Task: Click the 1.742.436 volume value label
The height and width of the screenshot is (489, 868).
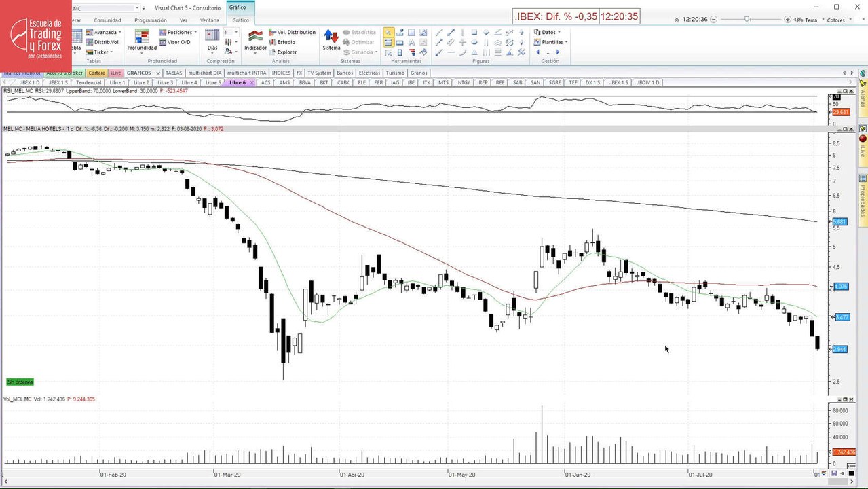Action: pos(844,452)
